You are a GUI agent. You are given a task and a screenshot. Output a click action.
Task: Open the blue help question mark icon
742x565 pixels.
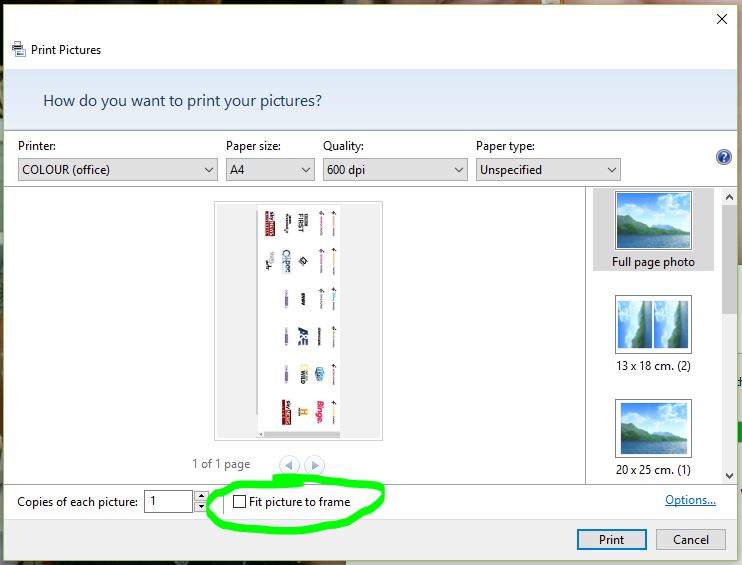coord(724,157)
